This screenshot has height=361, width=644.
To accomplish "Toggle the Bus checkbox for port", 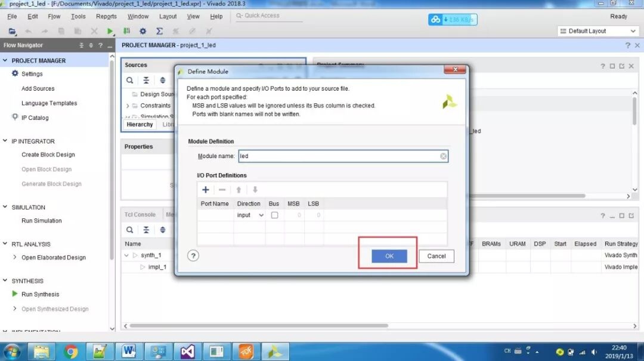I will pyautogui.click(x=274, y=215).
